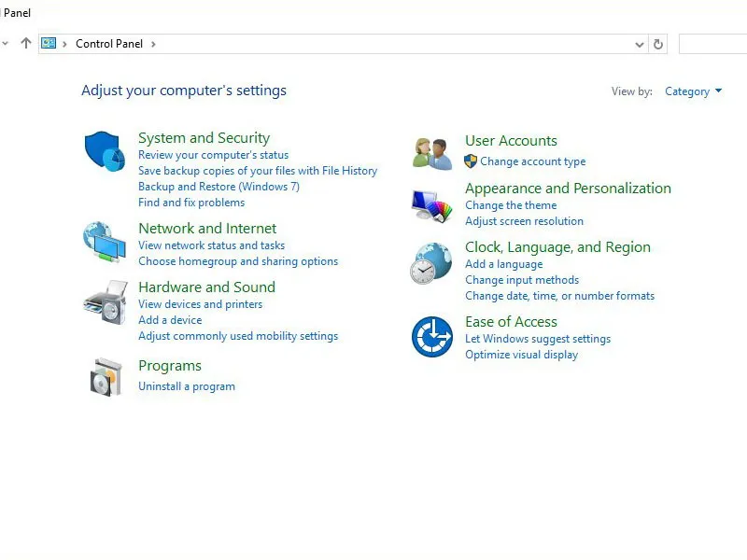Image resolution: width=747 pixels, height=560 pixels.
Task: Open Uninstall a program
Action: 187,385
